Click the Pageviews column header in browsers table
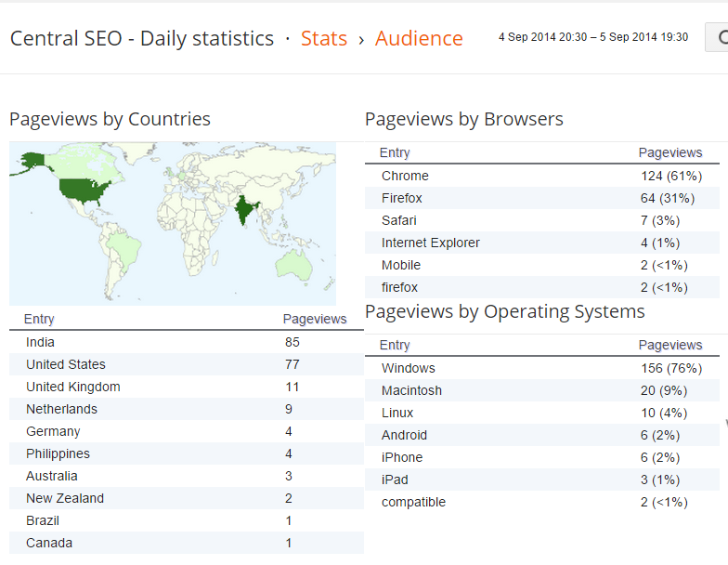 tap(670, 152)
